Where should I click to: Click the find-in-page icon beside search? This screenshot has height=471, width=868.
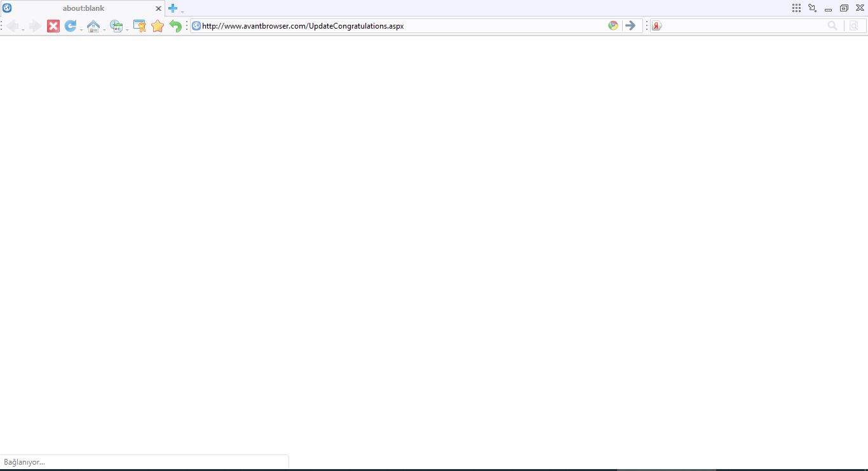854,26
